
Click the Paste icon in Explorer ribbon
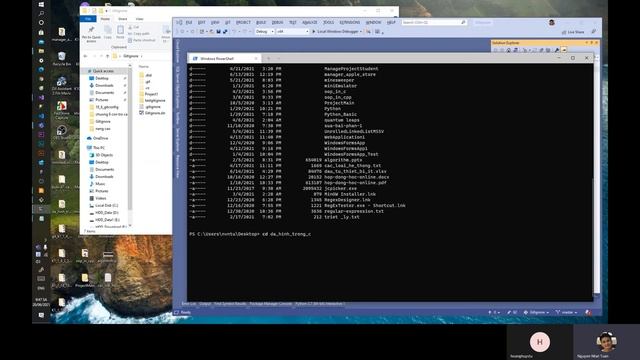[120, 33]
